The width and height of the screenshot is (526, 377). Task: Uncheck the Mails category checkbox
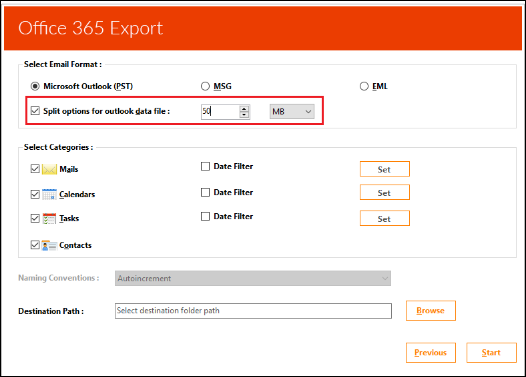35,169
